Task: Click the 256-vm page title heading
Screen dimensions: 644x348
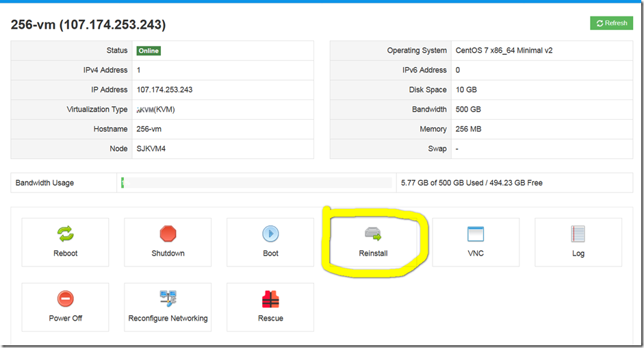Action: (88, 25)
